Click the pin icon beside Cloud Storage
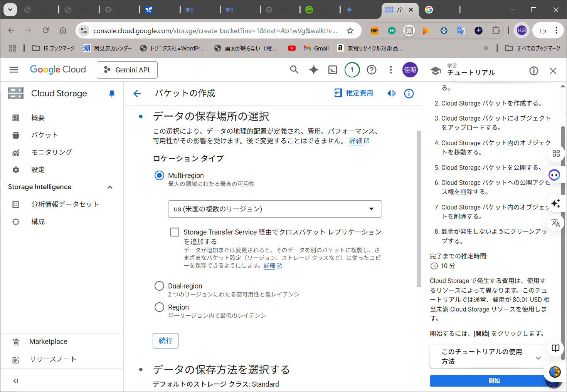The image size is (567, 392). click(x=112, y=94)
